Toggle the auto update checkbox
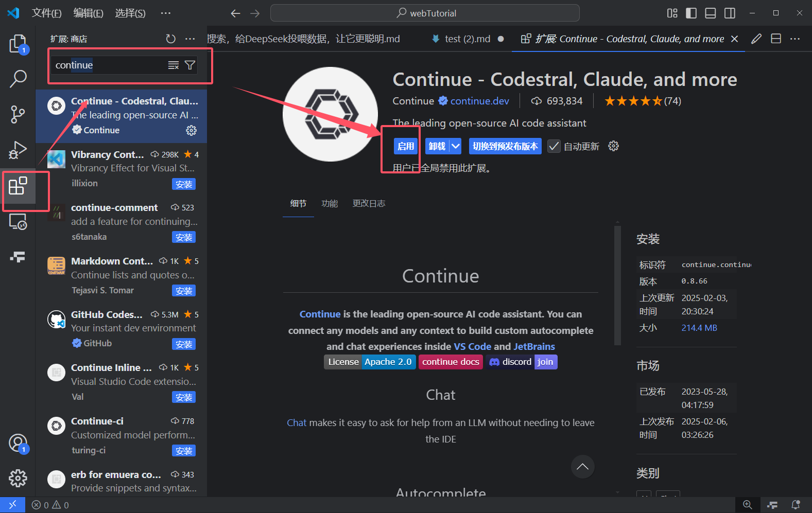812x513 pixels. point(554,146)
